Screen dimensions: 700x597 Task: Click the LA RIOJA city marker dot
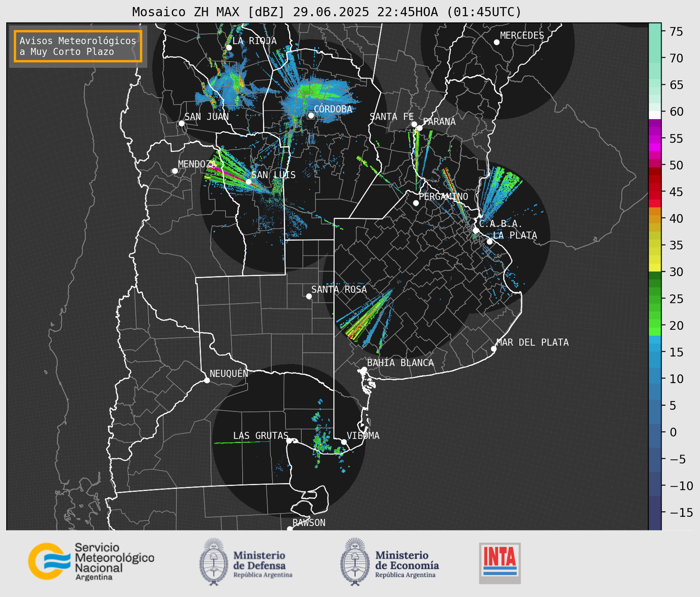(x=229, y=48)
